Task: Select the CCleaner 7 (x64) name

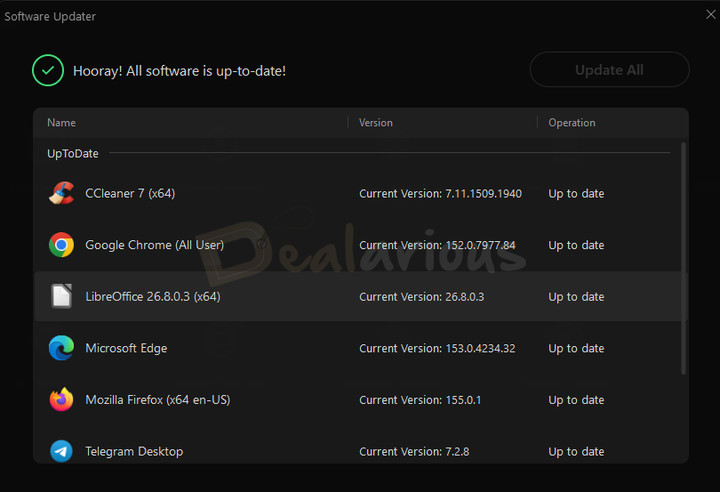Action: point(130,193)
